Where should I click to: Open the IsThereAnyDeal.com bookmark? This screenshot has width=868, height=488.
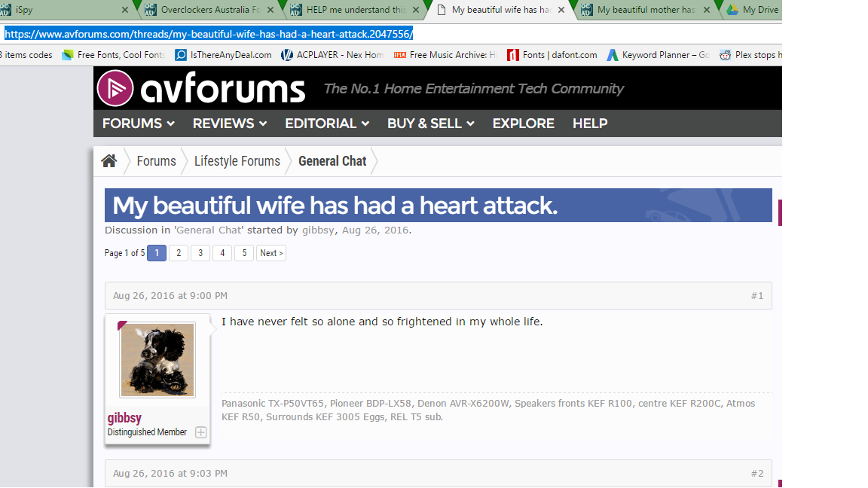[x=223, y=55]
